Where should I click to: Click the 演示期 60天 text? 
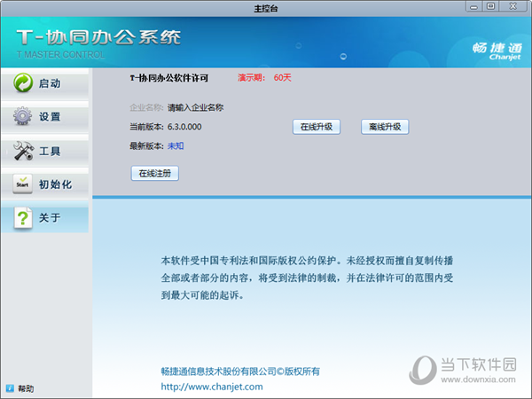click(264, 78)
